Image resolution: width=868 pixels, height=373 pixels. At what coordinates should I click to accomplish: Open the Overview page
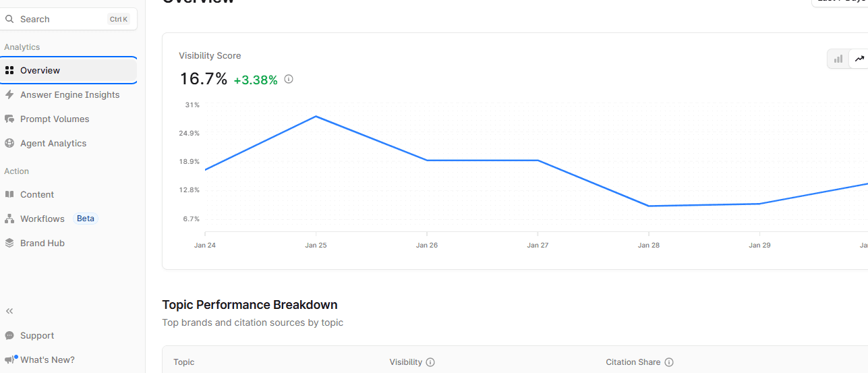(68, 70)
